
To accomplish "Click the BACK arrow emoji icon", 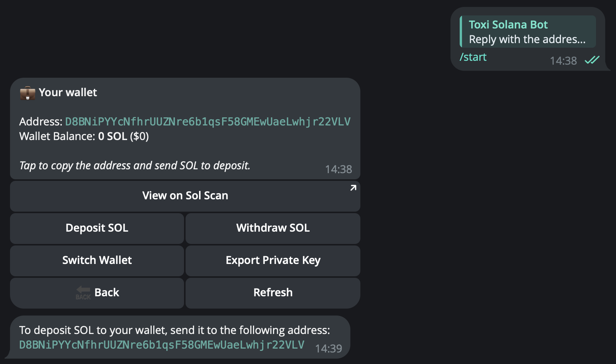I will point(83,292).
